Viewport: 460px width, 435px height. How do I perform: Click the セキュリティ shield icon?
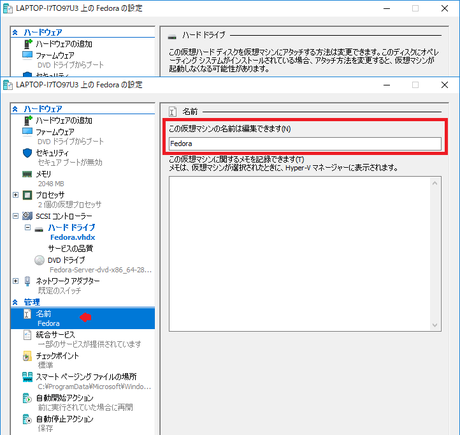[27, 153]
